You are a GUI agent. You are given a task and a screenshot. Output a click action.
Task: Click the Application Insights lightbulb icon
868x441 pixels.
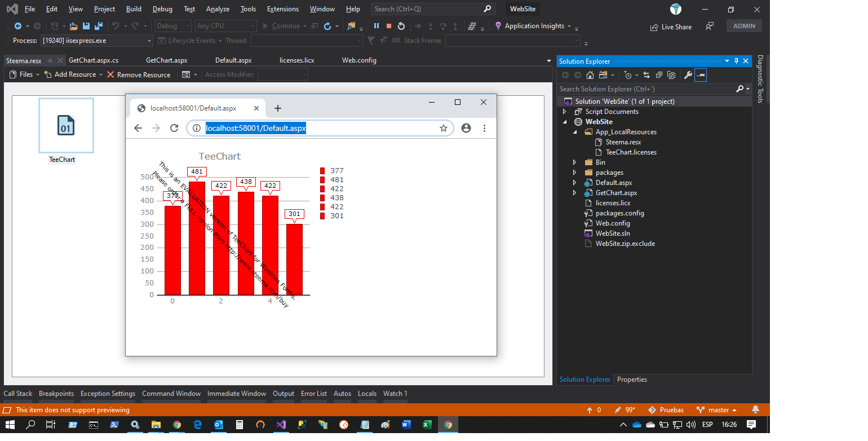pos(498,26)
